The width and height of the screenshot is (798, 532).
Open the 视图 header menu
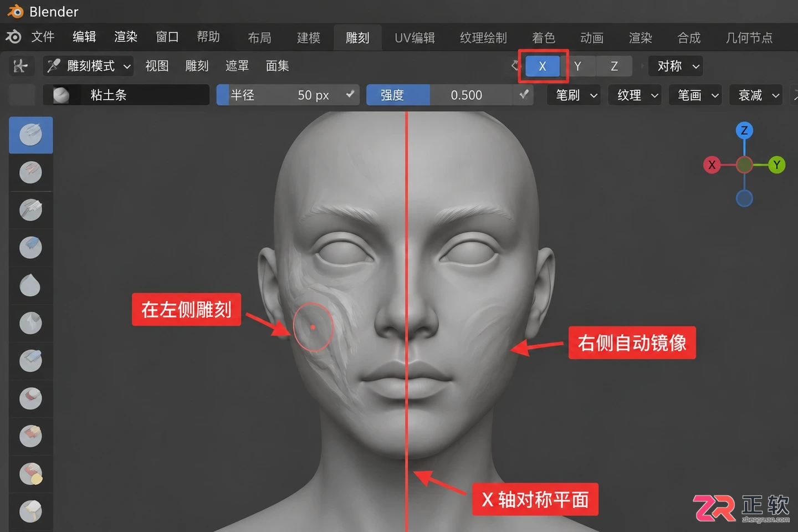click(x=157, y=66)
